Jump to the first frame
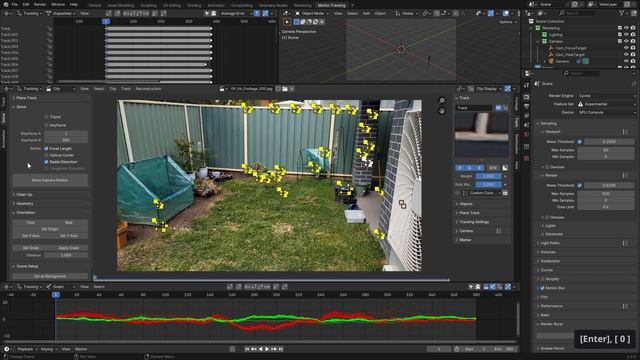The image size is (640, 360). coord(247,349)
